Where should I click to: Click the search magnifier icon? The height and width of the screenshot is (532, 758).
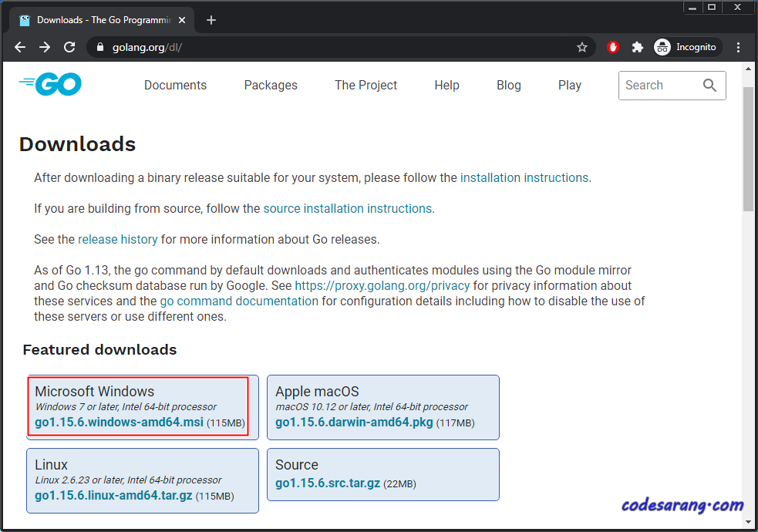[x=709, y=85]
